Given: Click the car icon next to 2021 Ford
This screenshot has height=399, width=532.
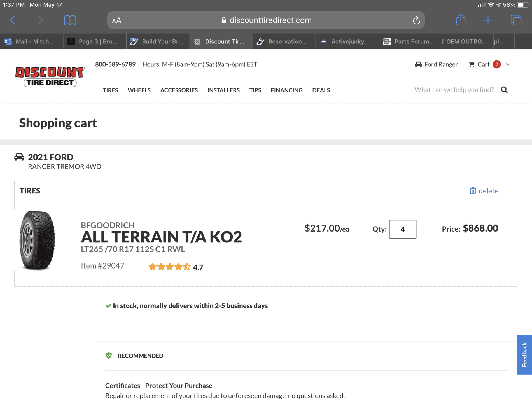Looking at the screenshot, I should coord(19,157).
